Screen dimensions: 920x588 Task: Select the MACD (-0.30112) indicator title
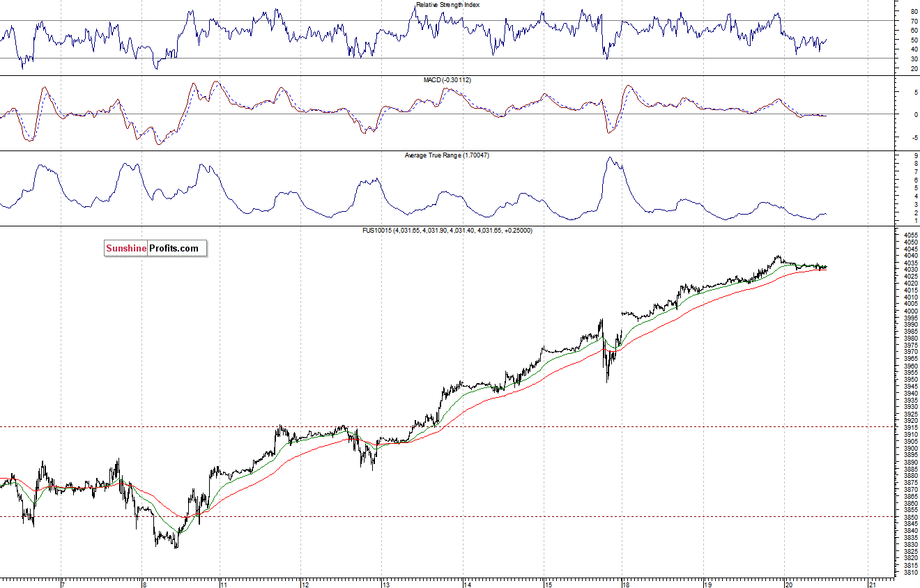[447, 80]
